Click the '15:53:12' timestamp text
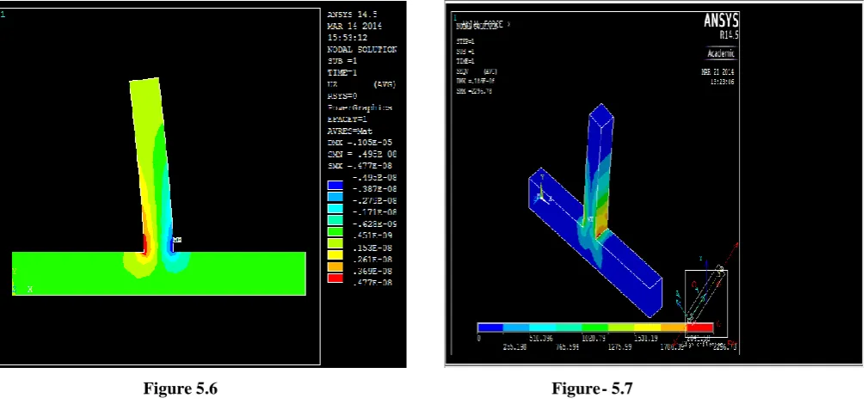 click(x=347, y=38)
